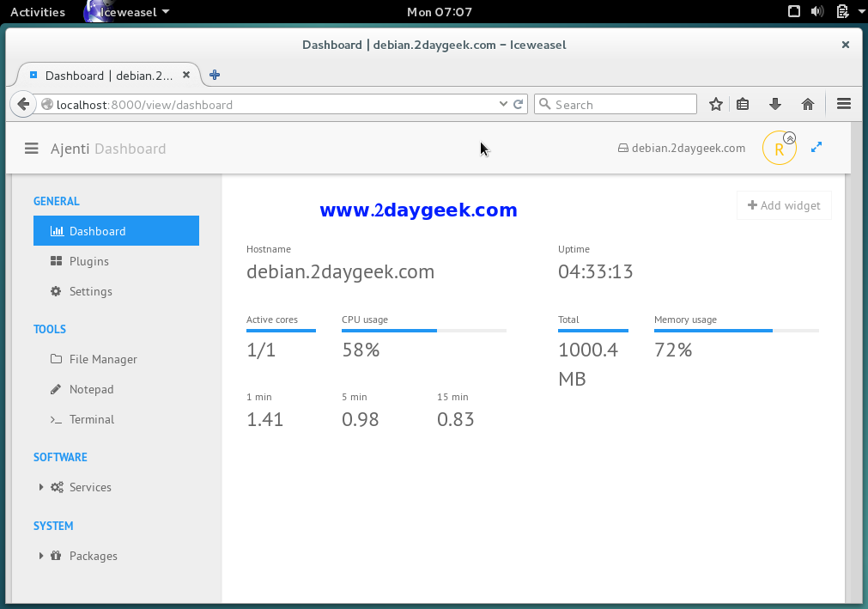
Task: Open the volume speaker icon in top bar
Action: [817, 11]
